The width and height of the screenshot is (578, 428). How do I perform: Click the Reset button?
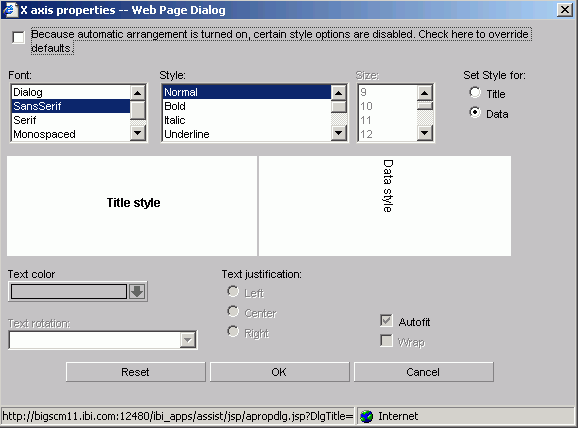pyautogui.click(x=136, y=372)
